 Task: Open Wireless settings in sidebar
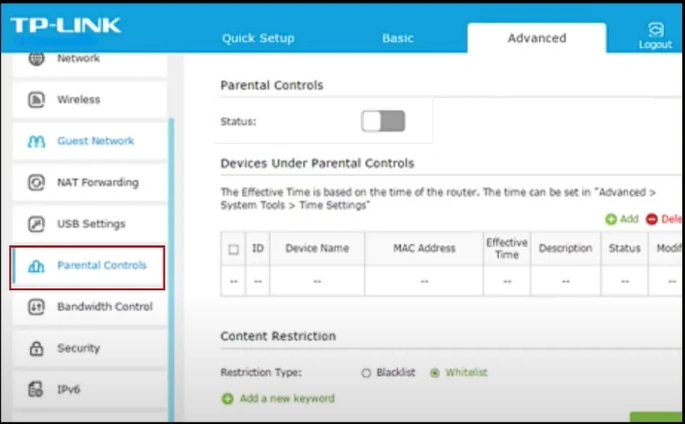[90, 100]
